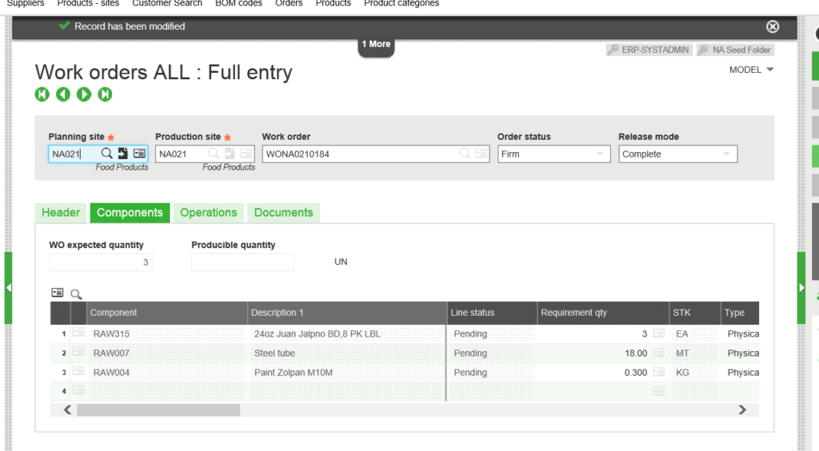Open Customer Search menu item
Image resolution: width=819 pixels, height=451 pixels.
167,4
